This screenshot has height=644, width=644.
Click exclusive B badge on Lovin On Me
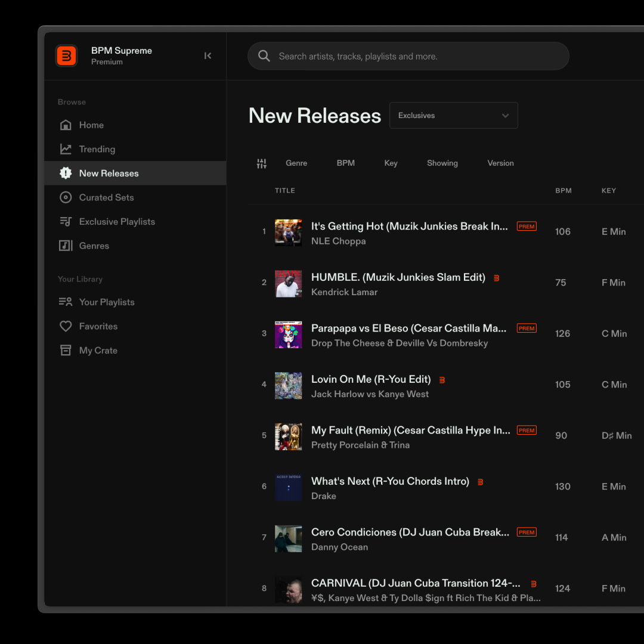pyautogui.click(x=442, y=380)
